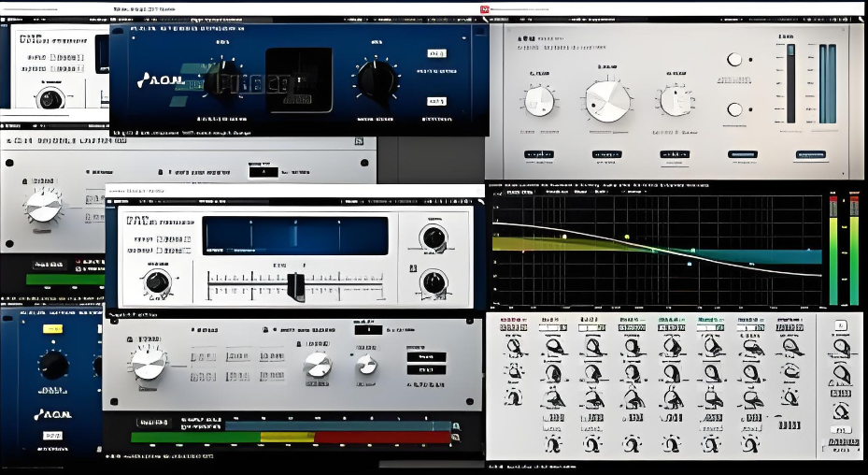Click the AON logo on the bottom-left blue plugin

[52, 414]
